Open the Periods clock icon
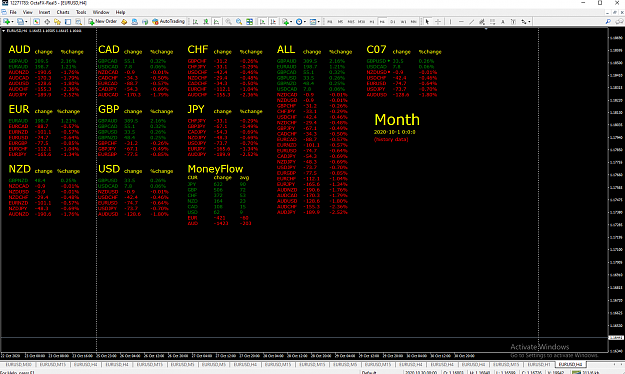 coord(299,22)
